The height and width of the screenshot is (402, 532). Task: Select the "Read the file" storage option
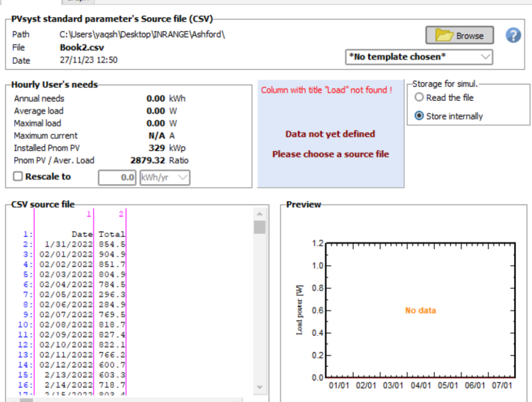[x=419, y=98]
